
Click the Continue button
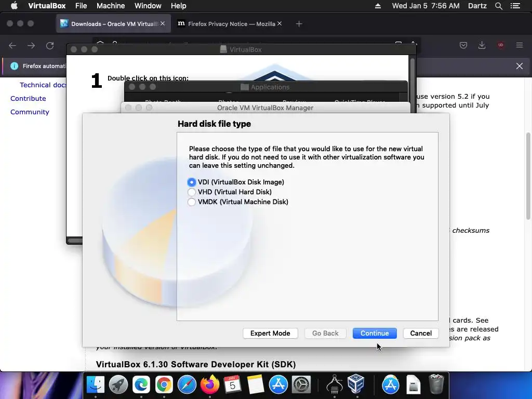[375, 333]
